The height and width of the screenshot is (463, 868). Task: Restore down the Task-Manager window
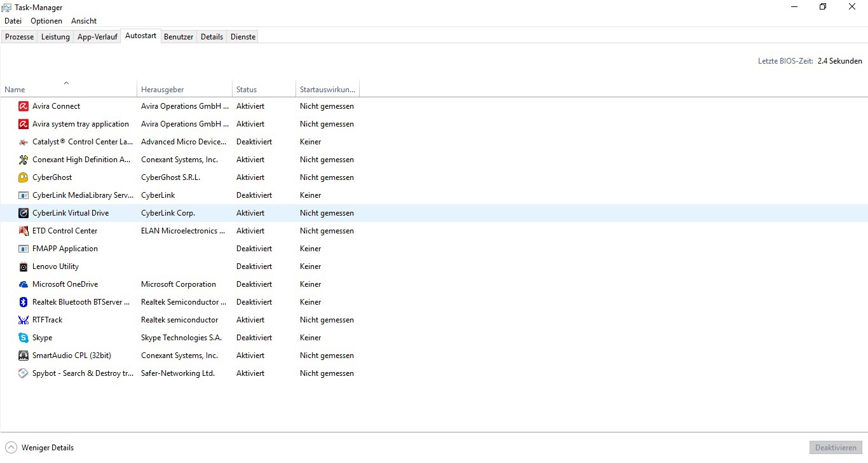coord(823,7)
